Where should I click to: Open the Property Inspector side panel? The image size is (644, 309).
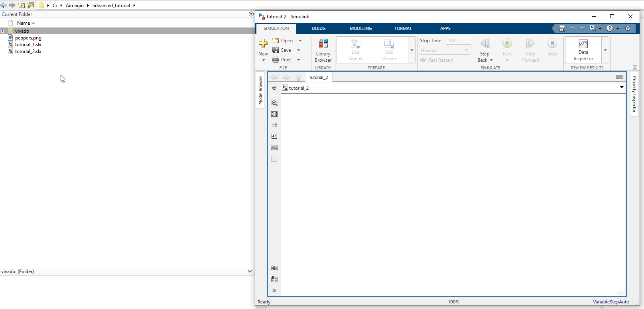coord(634,94)
